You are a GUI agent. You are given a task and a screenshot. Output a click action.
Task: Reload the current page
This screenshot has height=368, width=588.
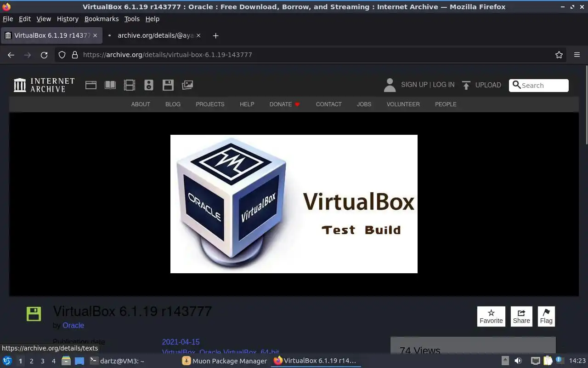(x=44, y=55)
